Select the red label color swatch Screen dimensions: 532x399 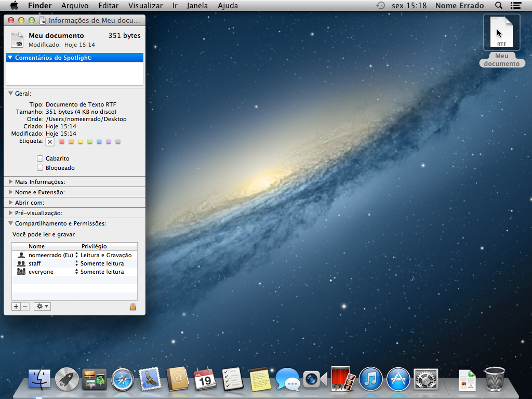click(x=62, y=141)
